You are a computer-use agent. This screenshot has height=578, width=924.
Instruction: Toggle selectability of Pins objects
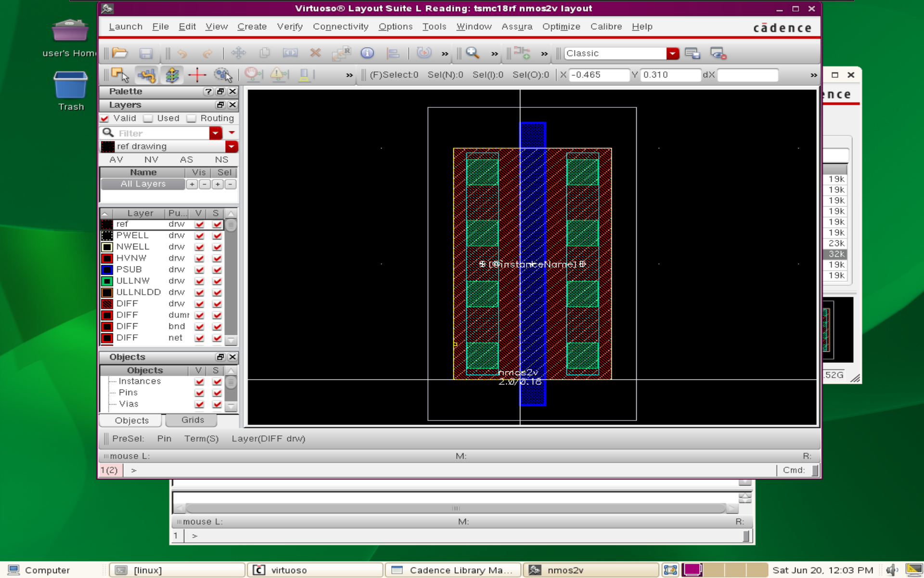217,393
